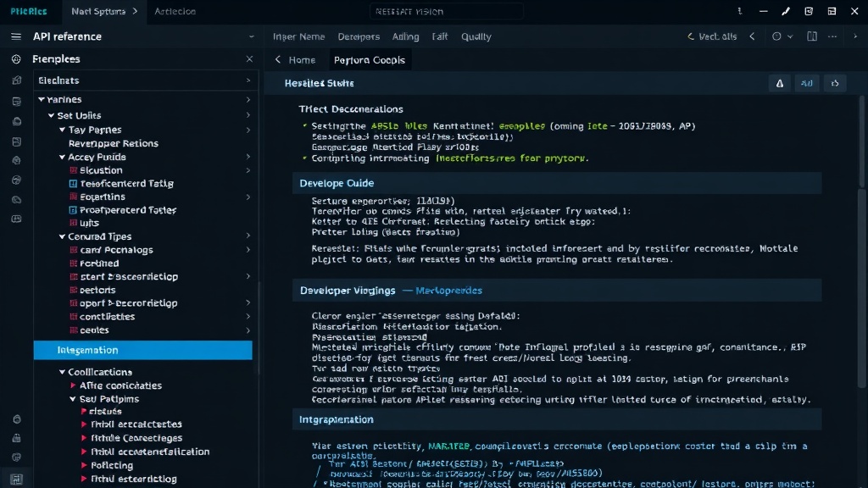Click the sticky note icon in the title bar

pos(809,11)
